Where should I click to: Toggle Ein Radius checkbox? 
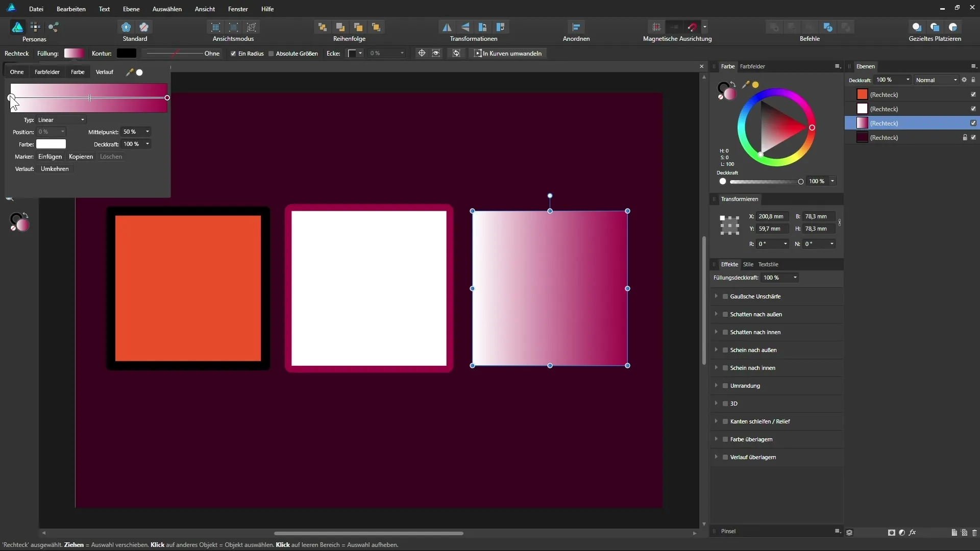tap(233, 54)
